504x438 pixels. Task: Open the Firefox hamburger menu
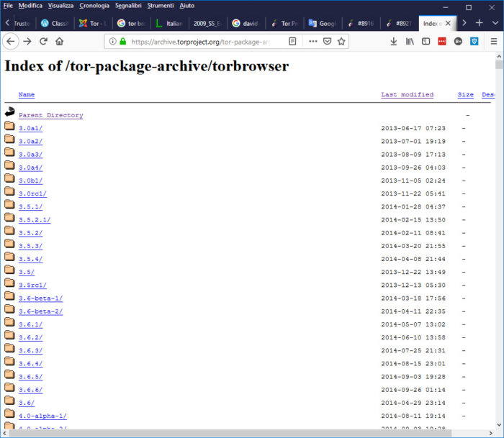pyautogui.click(x=494, y=42)
